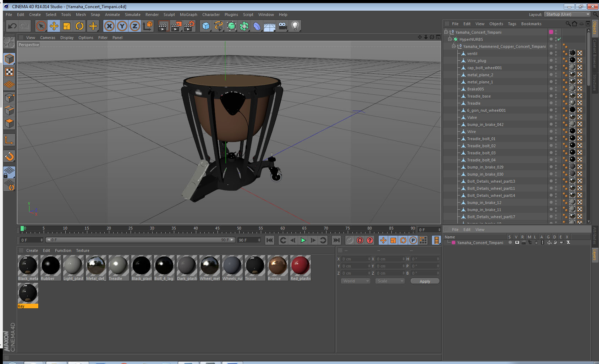The image size is (599, 364).
Task: Add a Floor environment object
Action: 270,26
